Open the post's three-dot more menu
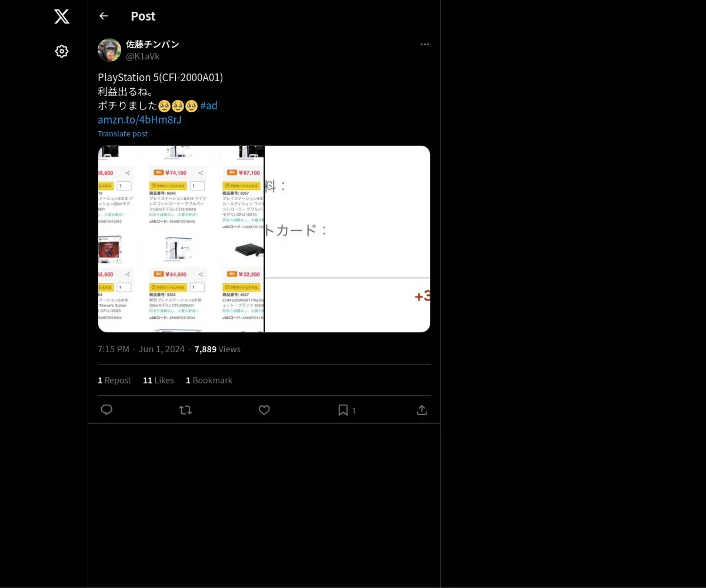Viewport: 706px width, 588px height. tap(425, 45)
